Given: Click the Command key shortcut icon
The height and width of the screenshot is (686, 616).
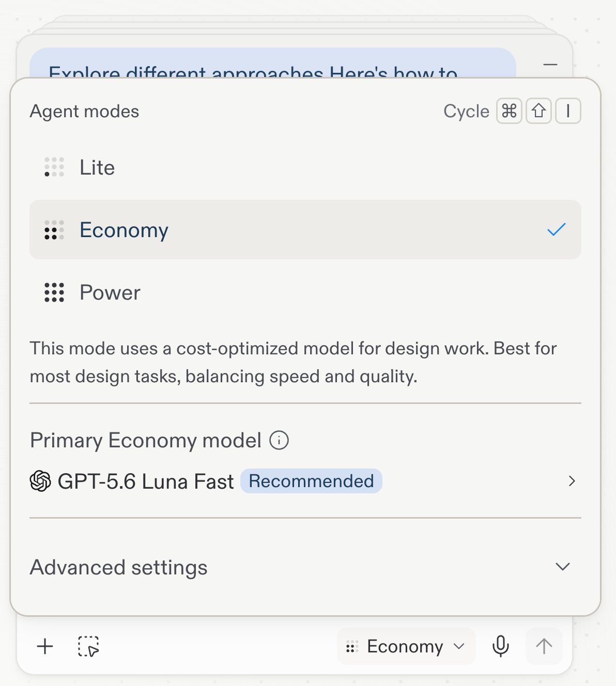Looking at the screenshot, I should tap(510, 111).
